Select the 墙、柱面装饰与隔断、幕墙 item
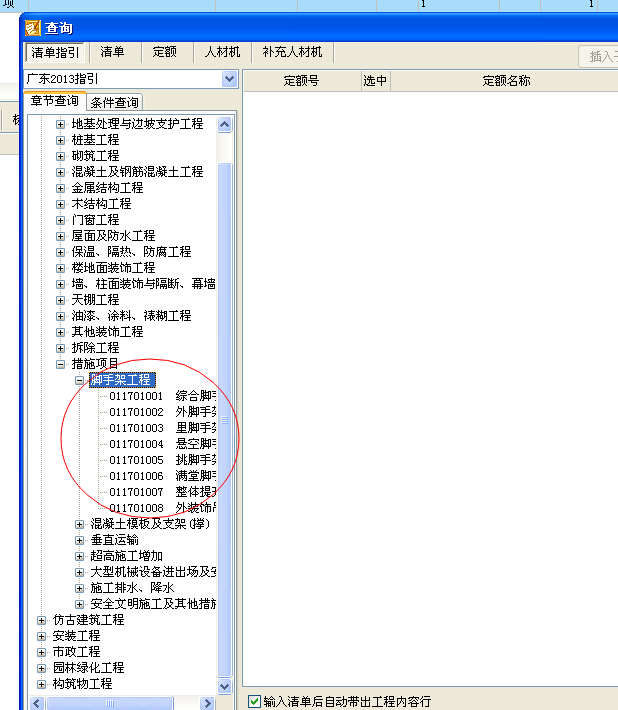 pyautogui.click(x=144, y=284)
